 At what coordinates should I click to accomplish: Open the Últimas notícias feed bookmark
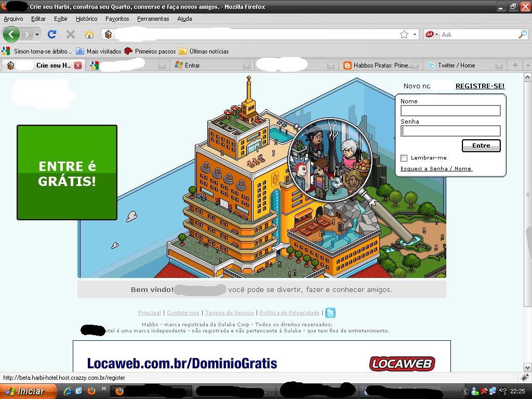point(204,51)
